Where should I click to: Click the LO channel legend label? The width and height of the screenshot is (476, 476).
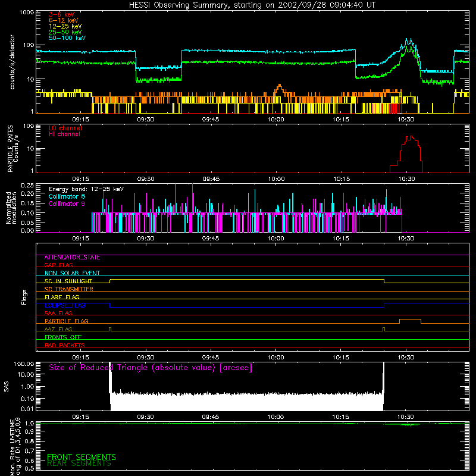65,128
